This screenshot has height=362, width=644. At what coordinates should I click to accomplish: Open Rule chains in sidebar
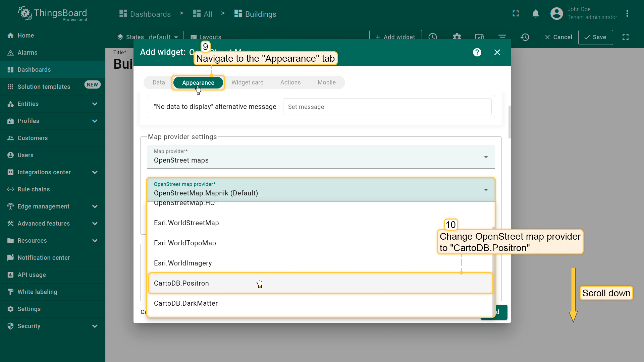tap(34, 189)
